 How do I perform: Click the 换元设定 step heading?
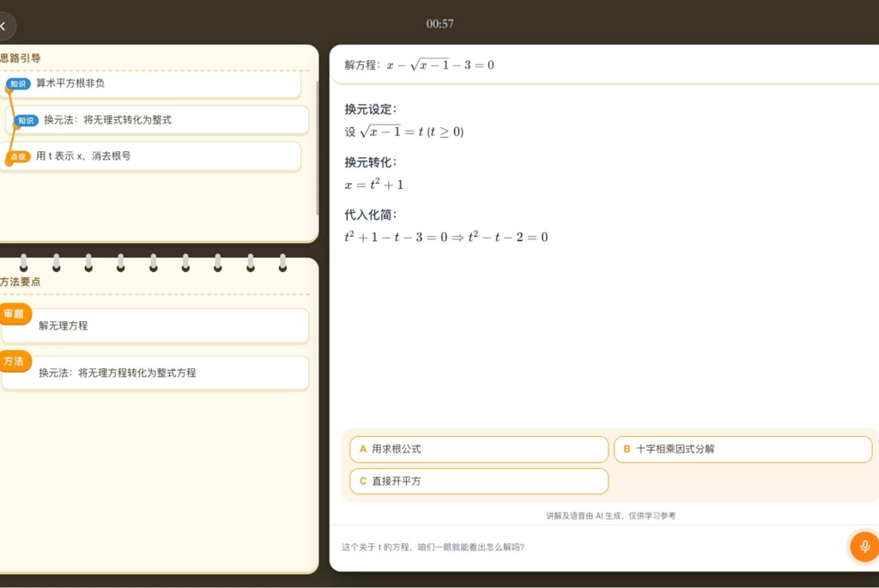pos(371,109)
